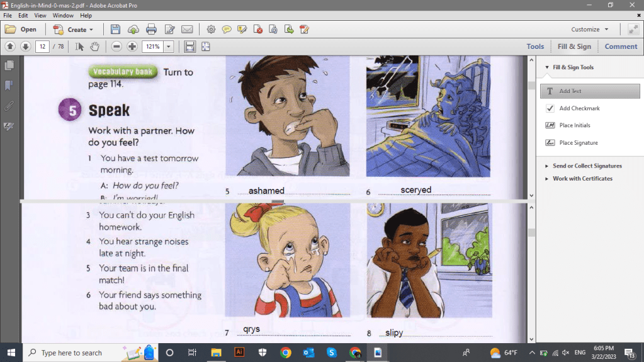This screenshot has height=362, width=644.
Task: Add a sticky note comment from the toolbar
Action: pos(226,30)
